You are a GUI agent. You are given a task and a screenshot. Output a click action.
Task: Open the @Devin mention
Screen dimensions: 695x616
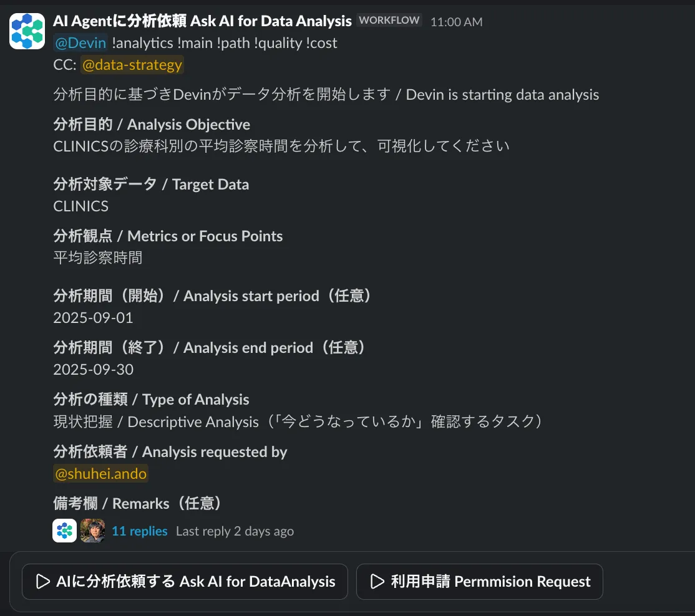[x=80, y=43]
